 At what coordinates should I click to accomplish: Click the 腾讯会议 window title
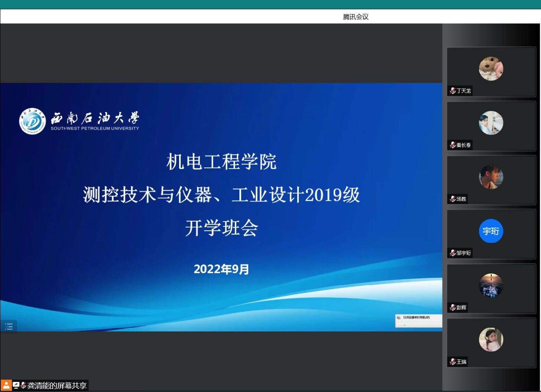tap(356, 17)
